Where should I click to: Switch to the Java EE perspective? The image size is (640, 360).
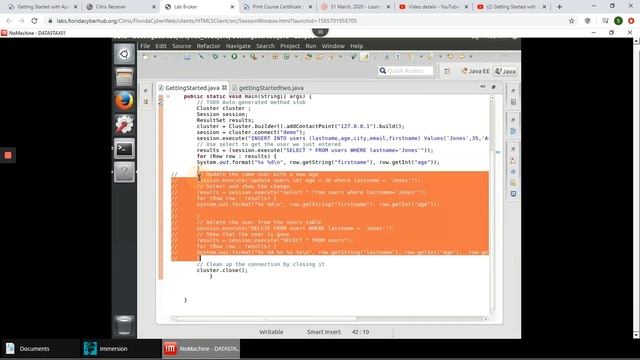[x=475, y=71]
